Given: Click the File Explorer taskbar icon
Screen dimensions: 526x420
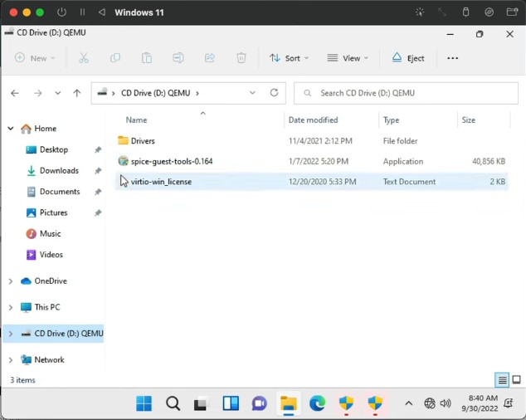Looking at the screenshot, I should [x=289, y=403].
